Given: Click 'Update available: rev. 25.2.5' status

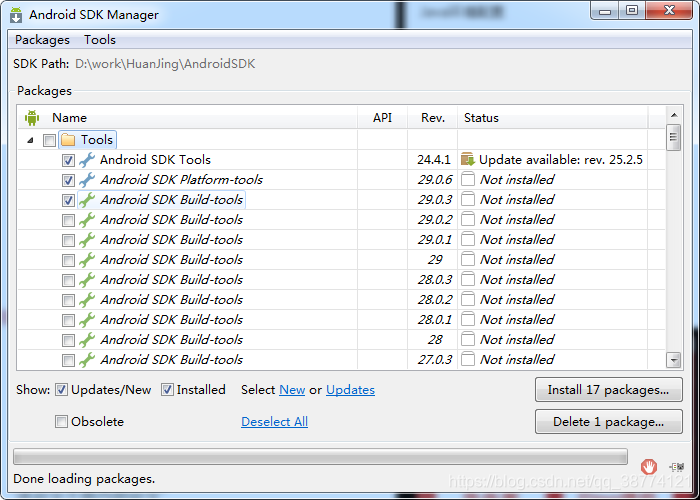Looking at the screenshot, I should click(x=561, y=160).
